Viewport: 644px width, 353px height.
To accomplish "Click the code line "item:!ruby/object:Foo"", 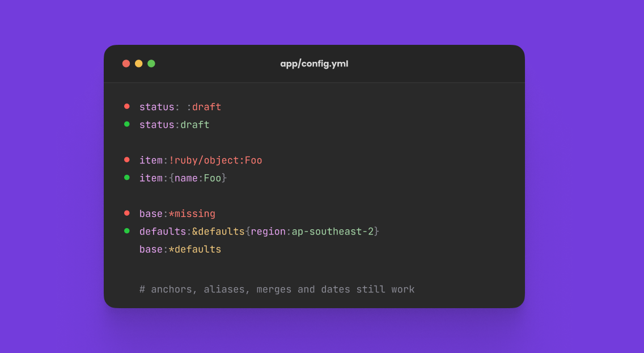I will [x=201, y=160].
